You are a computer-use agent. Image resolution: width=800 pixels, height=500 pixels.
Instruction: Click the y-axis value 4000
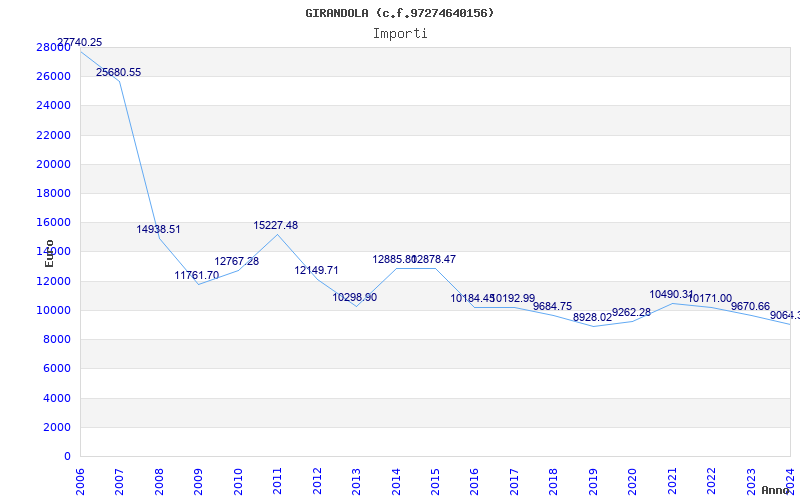click(x=56, y=398)
